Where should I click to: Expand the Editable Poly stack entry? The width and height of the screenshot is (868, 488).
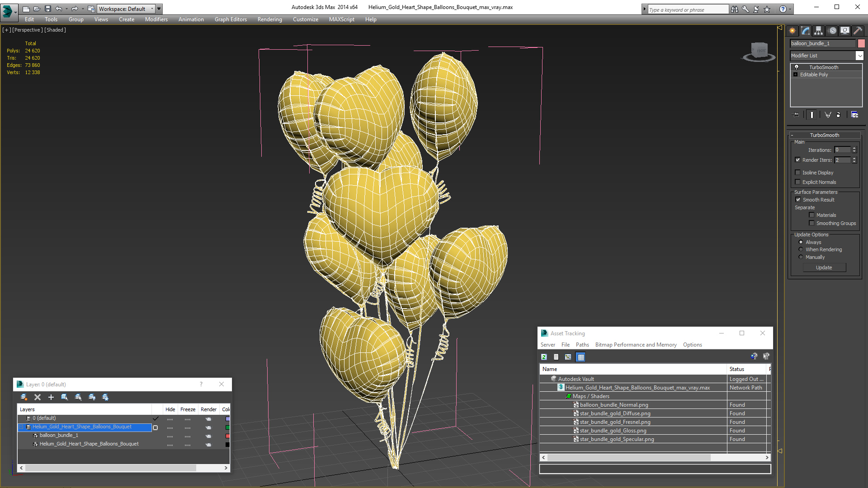click(x=796, y=75)
